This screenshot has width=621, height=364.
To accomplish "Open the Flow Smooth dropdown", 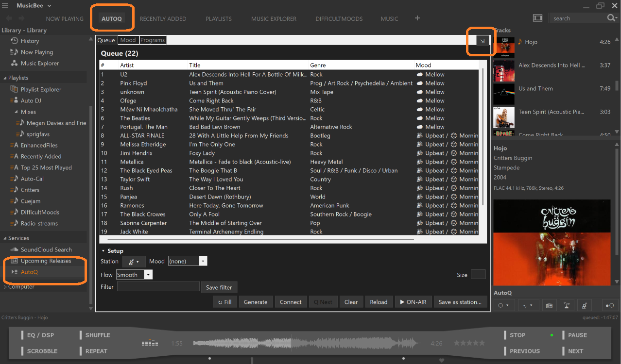I will point(134,275).
